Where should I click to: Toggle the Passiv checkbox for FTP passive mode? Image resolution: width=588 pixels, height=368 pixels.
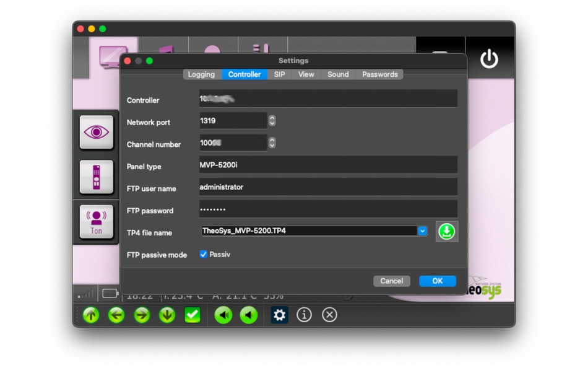coord(203,254)
